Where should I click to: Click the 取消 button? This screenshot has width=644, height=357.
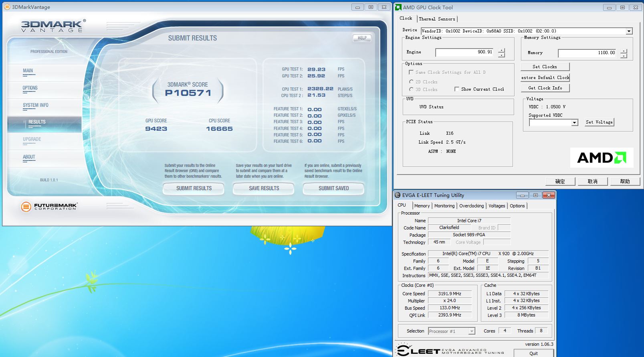593,181
